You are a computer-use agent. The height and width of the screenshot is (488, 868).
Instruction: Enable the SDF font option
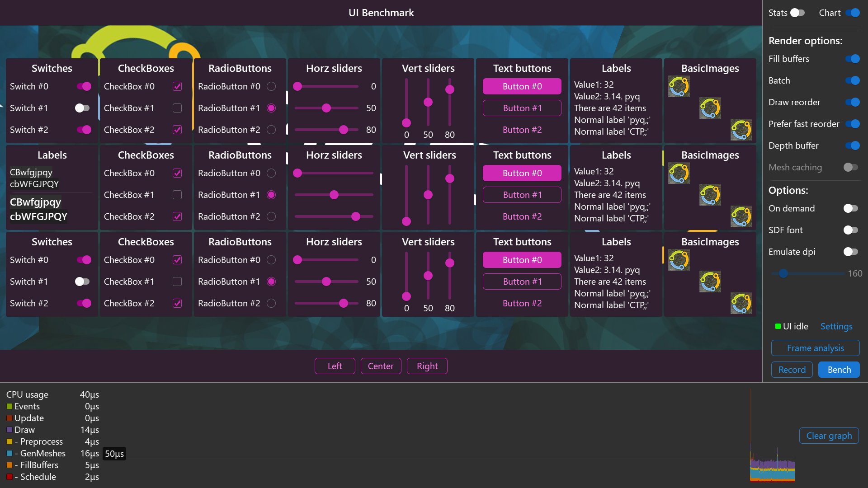(x=850, y=230)
